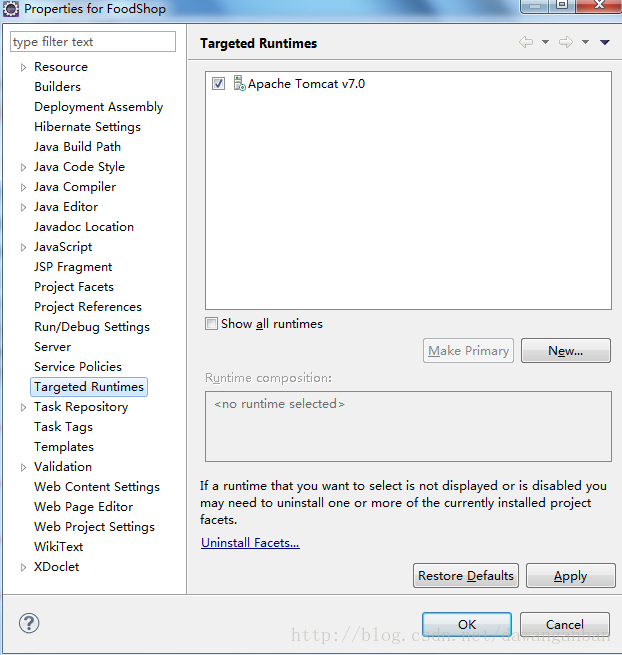Expand the JavaScript node
The image size is (622, 655).
point(23,248)
